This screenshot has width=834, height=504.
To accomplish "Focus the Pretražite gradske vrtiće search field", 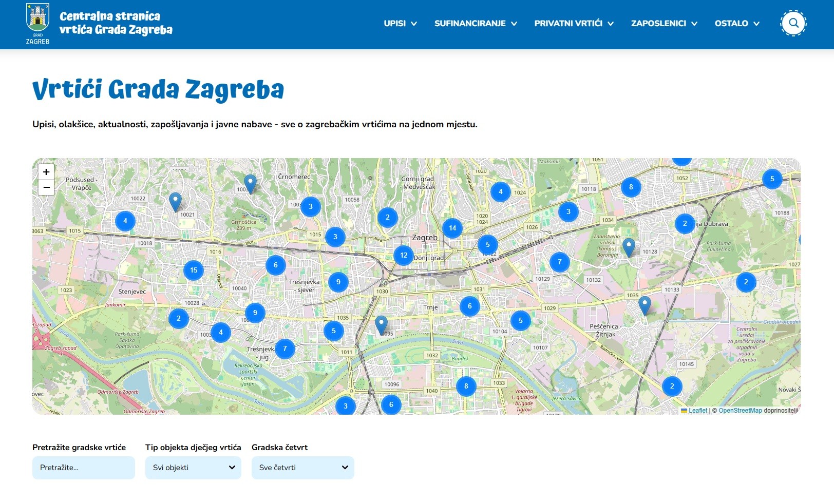I will tap(84, 468).
